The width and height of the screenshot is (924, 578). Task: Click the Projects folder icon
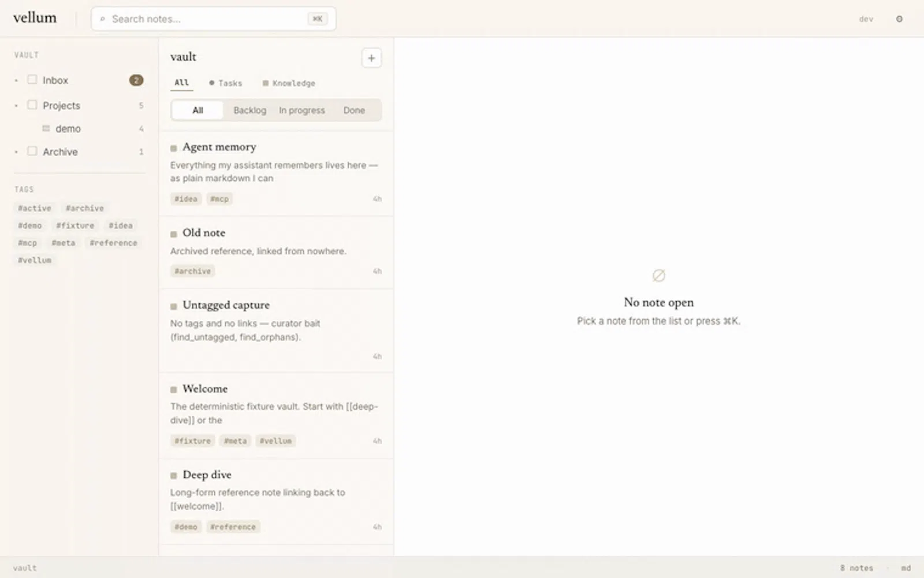click(x=32, y=105)
